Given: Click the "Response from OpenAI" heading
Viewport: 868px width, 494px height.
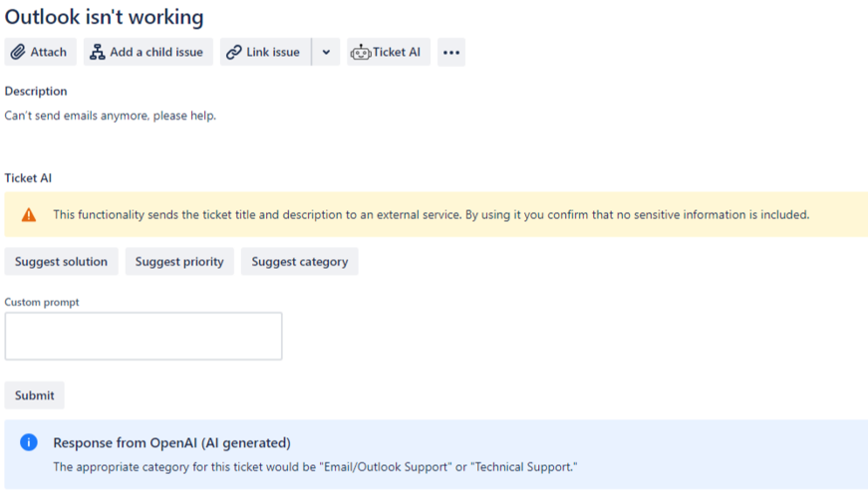Looking at the screenshot, I should (171, 443).
